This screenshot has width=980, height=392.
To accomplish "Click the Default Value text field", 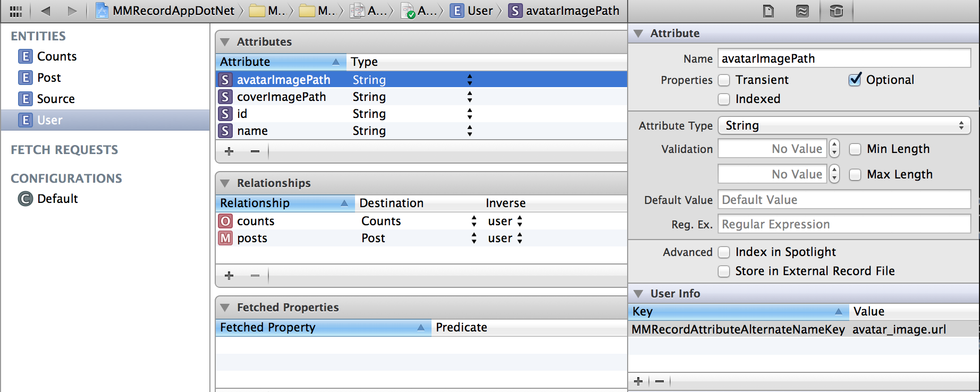I will tap(844, 200).
